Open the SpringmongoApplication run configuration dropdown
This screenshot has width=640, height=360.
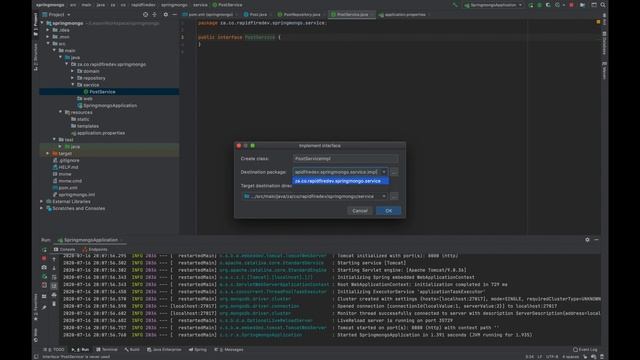(x=493, y=5)
